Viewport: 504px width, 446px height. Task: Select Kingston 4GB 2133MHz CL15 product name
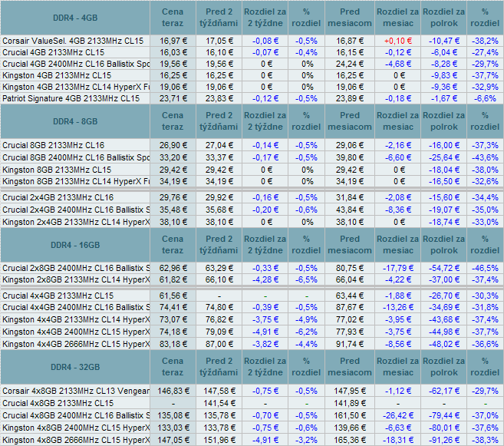tap(57, 75)
